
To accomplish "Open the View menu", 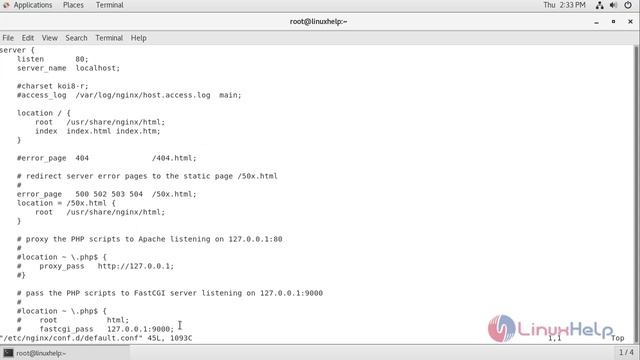I will pos(49,38).
